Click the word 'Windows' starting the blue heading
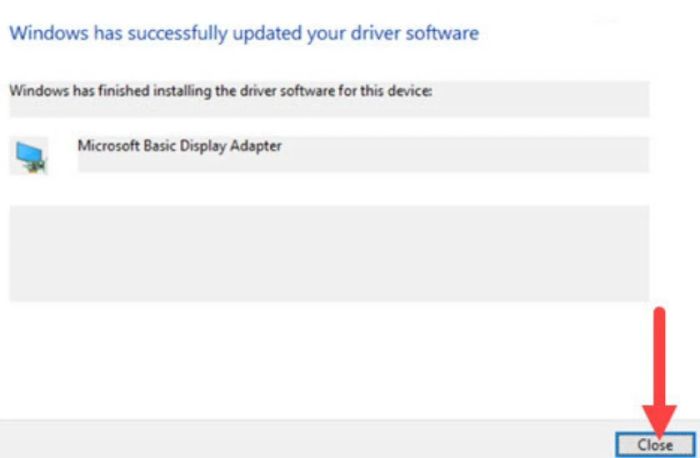Viewport: 700px width, 458px height. pyautogui.click(x=49, y=33)
